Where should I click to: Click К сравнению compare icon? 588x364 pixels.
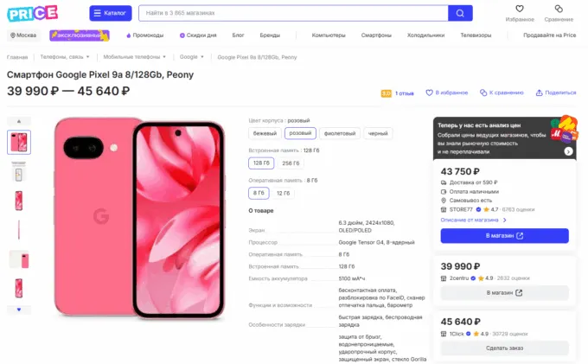[486, 93]
